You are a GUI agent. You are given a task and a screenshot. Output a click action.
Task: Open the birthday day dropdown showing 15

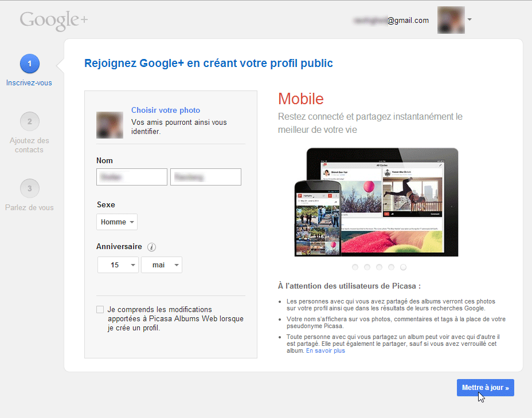click(x=118, y=265)
